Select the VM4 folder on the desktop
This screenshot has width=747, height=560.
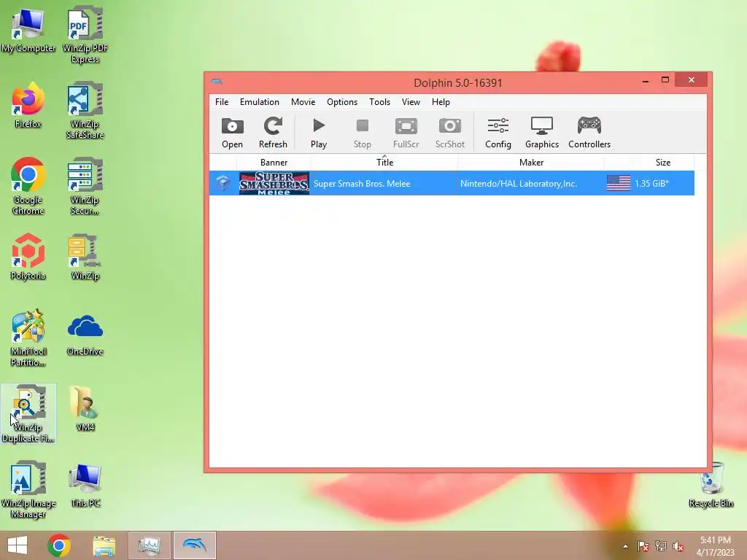tap(85, 408)
